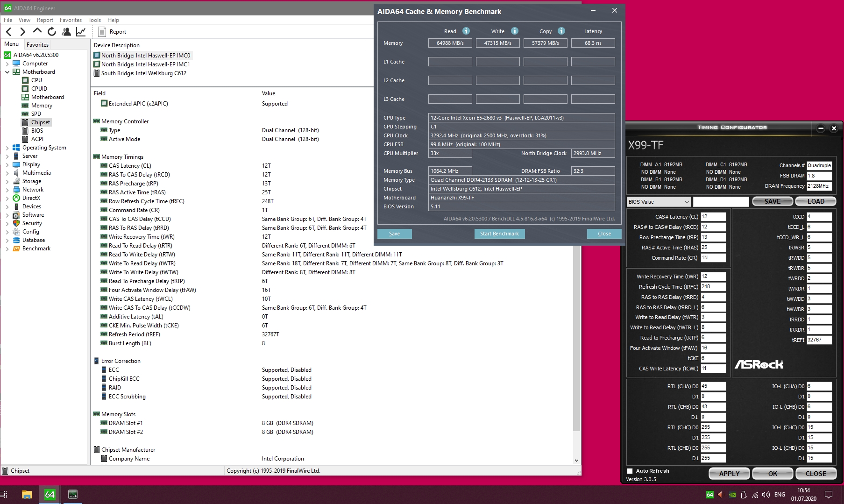
Task: Select SPD tree item
Action: pyautogui.click(x=36, y=114)
